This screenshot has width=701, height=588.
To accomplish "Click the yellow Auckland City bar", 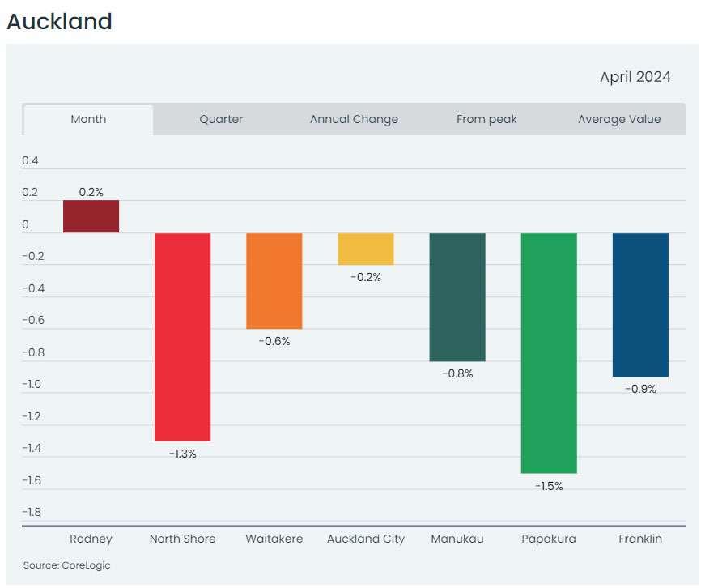I will (366, 249).
